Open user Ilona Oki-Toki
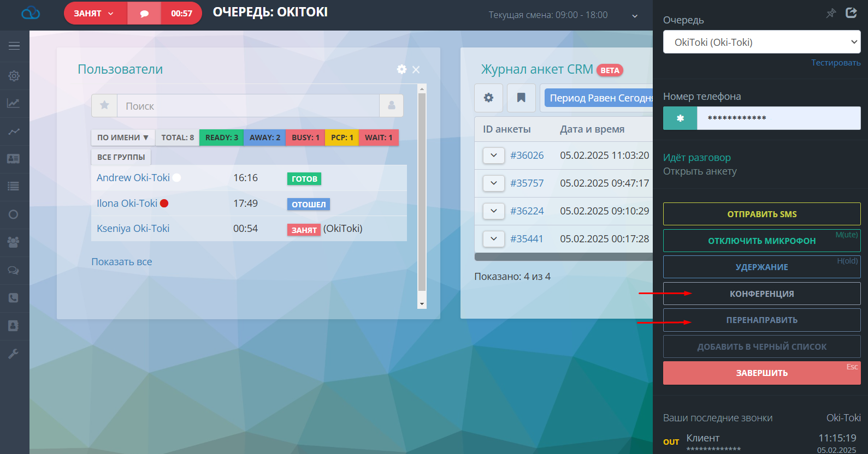Image resolution: width=868 pixels, height=454 pixels. click(x=127, y=204)
